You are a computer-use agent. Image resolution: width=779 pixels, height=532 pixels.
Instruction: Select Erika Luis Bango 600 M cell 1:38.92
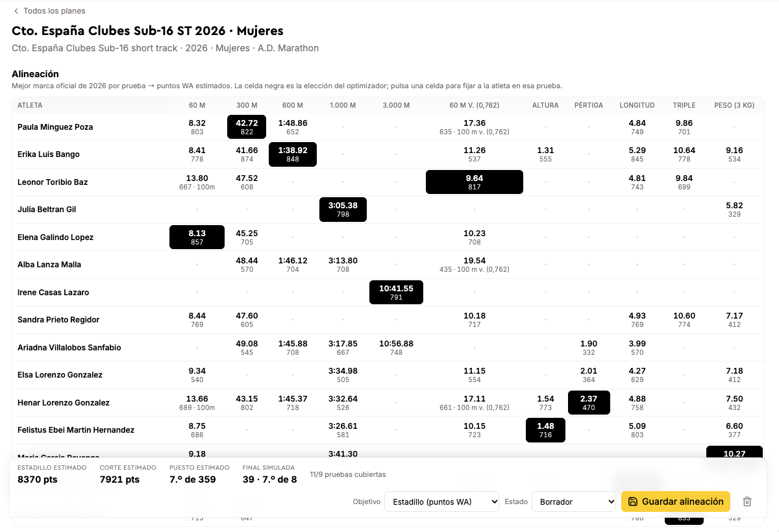(293, 154)
